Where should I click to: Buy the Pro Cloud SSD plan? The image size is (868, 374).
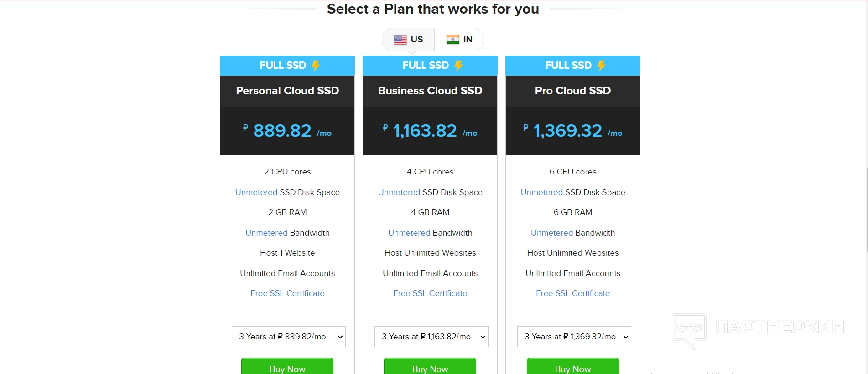coord(573,367)
